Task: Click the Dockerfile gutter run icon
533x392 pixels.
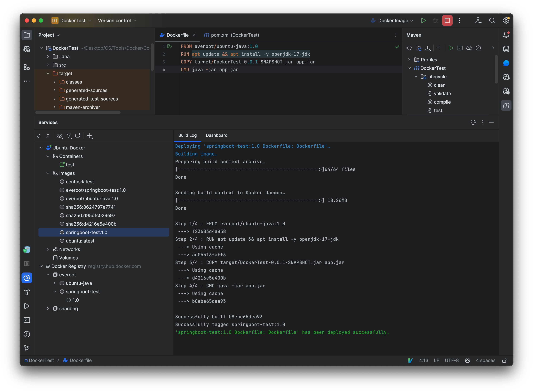Action: (x=169, y=46)
